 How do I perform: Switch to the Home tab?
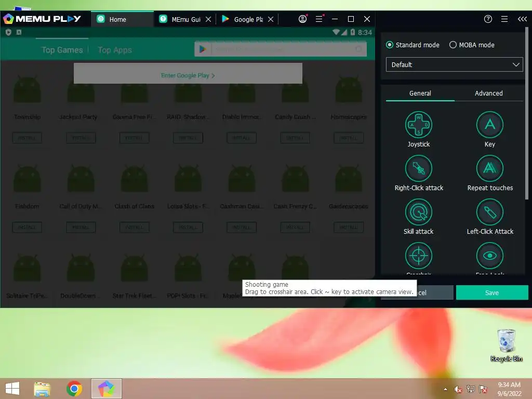coord(122,19)
